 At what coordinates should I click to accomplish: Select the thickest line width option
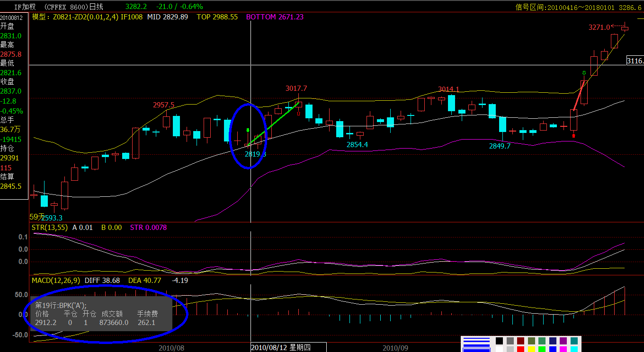point(476,350)
